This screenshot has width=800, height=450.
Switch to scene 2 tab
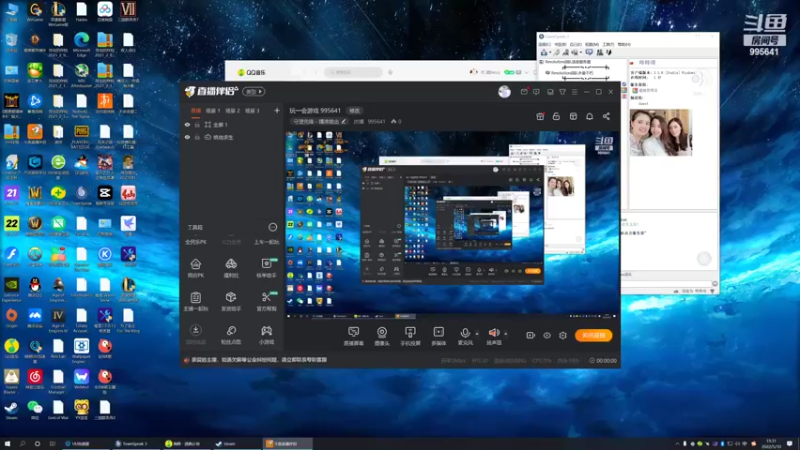point(233,111)
